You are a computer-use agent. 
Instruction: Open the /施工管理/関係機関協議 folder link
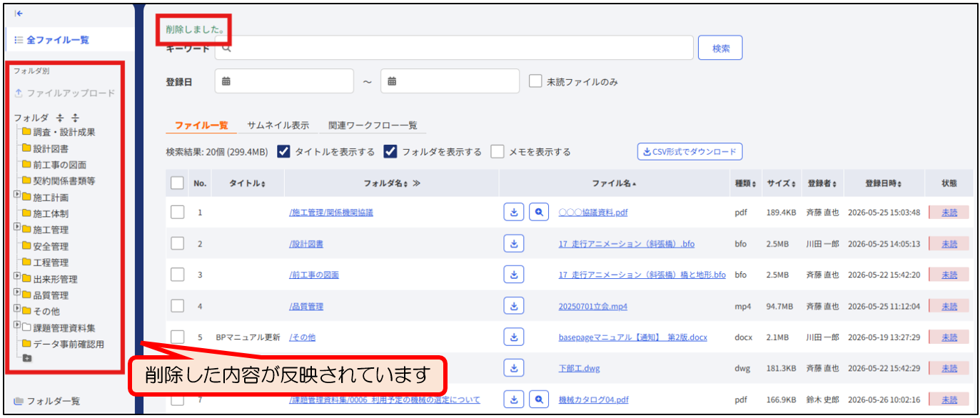tap(331, 212)
